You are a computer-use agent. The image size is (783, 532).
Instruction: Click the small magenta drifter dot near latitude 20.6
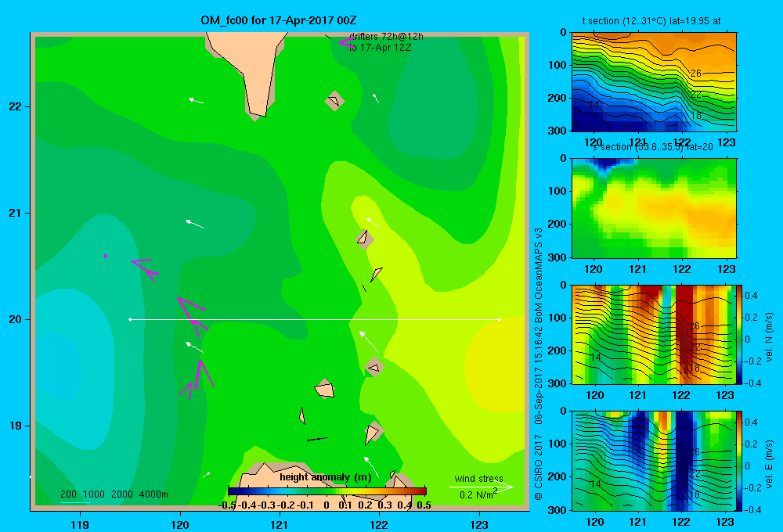tap(106, 256)
